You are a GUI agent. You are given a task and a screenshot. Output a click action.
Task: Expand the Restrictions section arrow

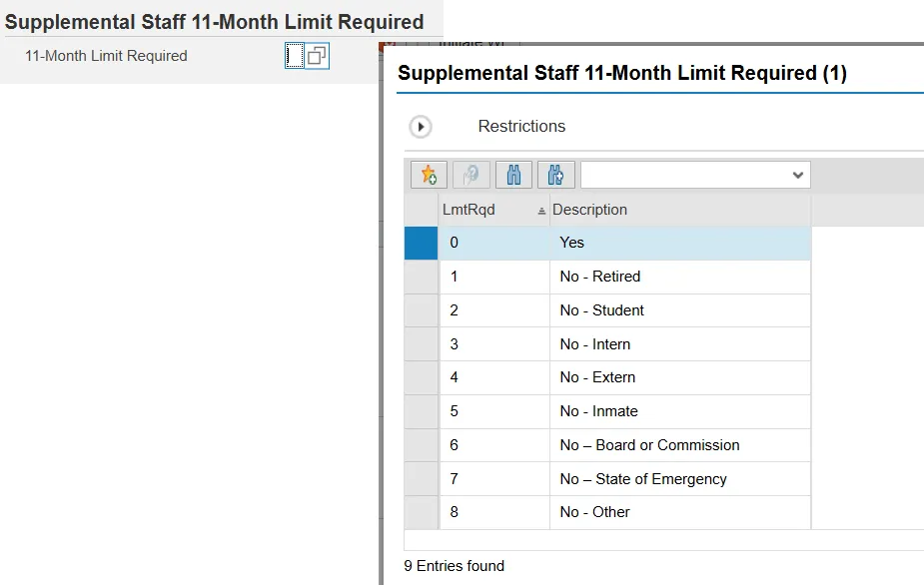pos(421,127)
